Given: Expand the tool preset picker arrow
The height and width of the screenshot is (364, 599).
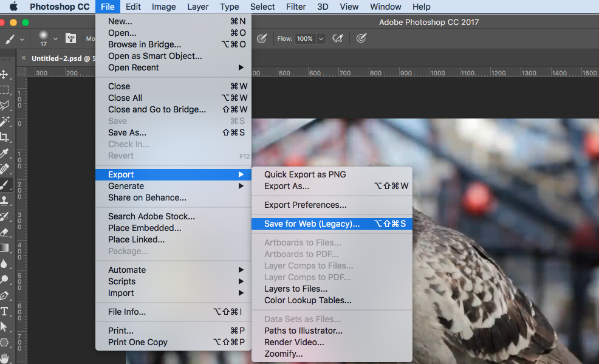Looking at the screenshot, I should [x=22, y=39].
